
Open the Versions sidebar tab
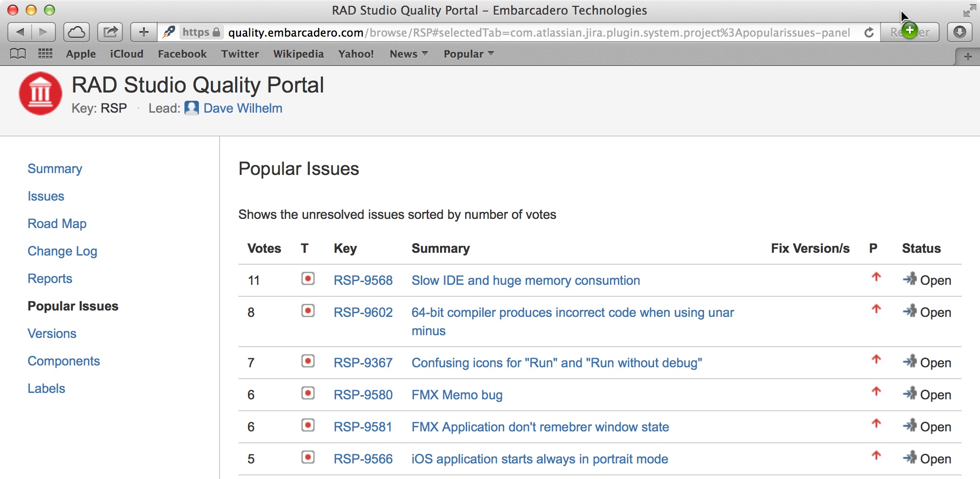(52, 333)
